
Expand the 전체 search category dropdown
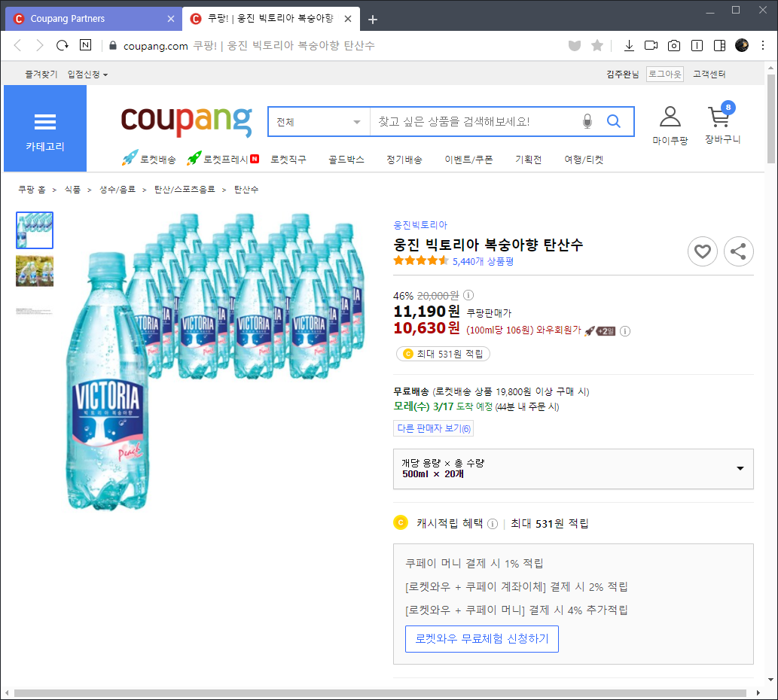tap(319, 122)
